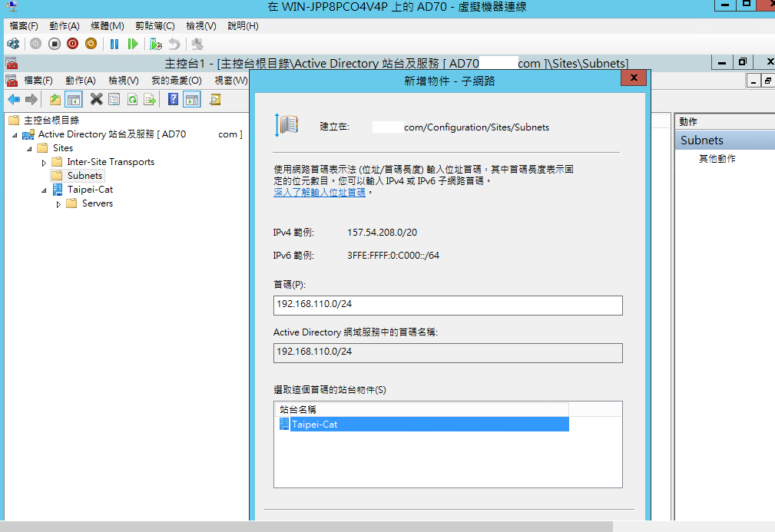775x532 pixels.
Task: Click the Find magnifier icon in MMC toolbar
Action: [215, 100]
